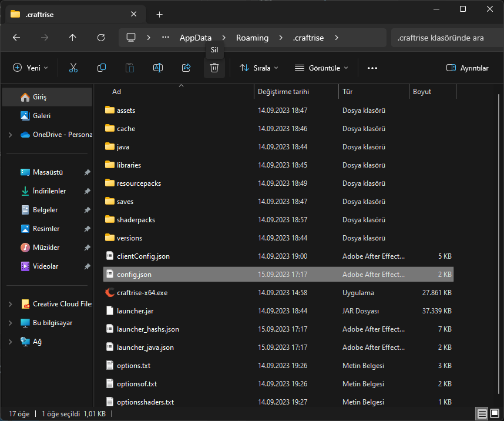Click the Rename icon in toolbar

click(x=158, y=68)
